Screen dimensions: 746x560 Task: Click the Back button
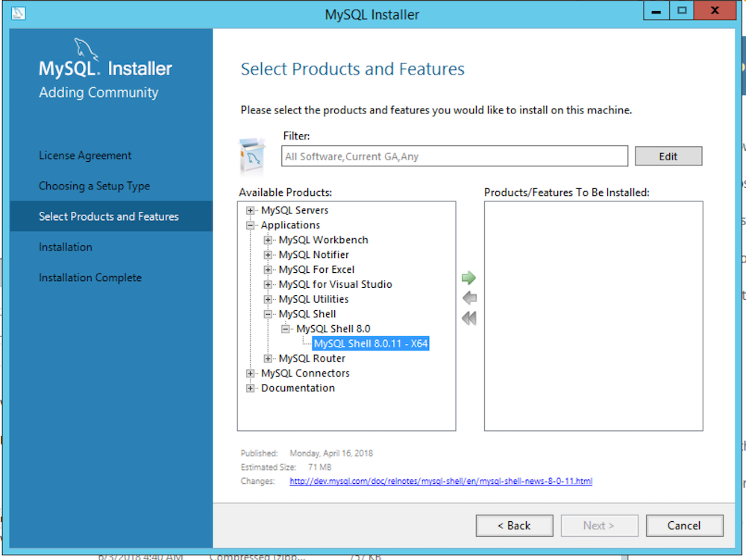514,526
